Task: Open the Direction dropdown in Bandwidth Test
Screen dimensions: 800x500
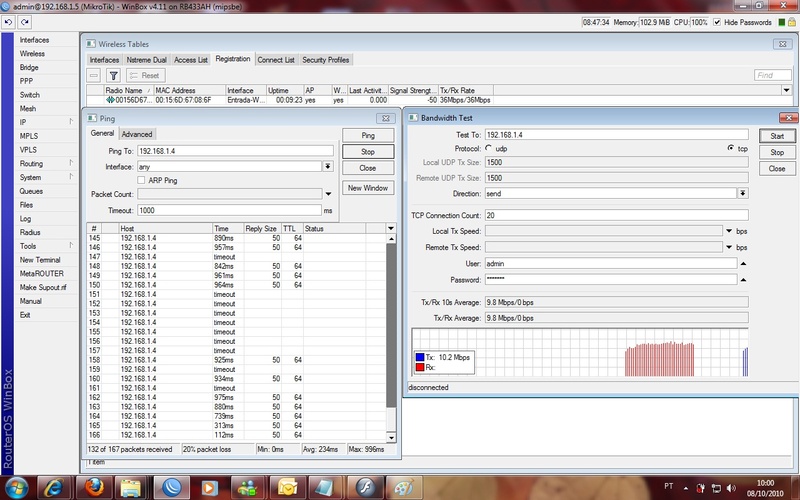Action: click(743, 193)
